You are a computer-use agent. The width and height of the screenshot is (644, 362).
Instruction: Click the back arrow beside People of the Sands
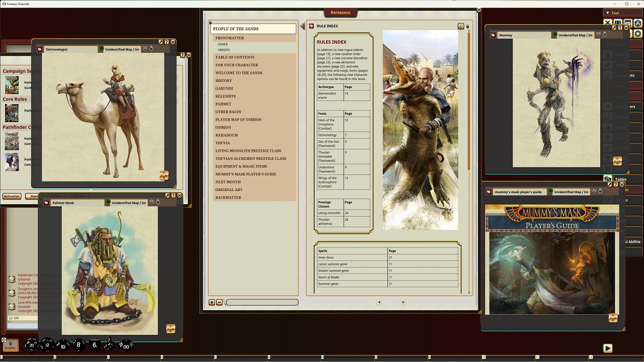[x=301, y=27]
